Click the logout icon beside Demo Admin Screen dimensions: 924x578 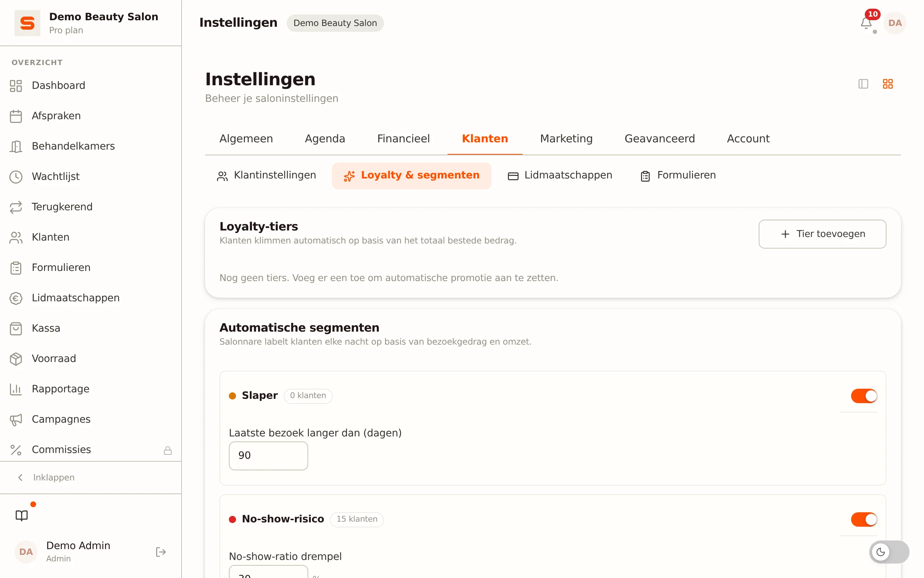(x=161, y=552)
